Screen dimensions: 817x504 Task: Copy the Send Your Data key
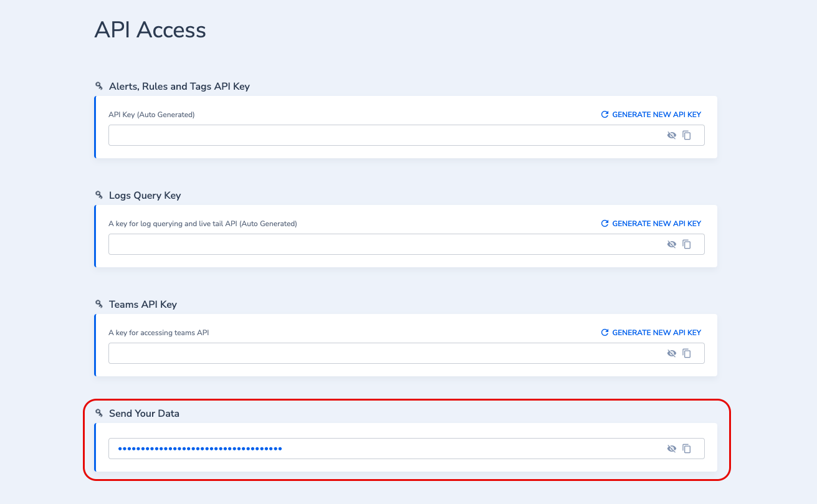[687, 449]
